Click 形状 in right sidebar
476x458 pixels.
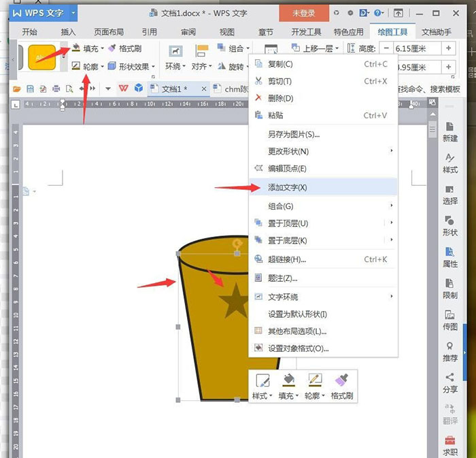click(450, 226)
